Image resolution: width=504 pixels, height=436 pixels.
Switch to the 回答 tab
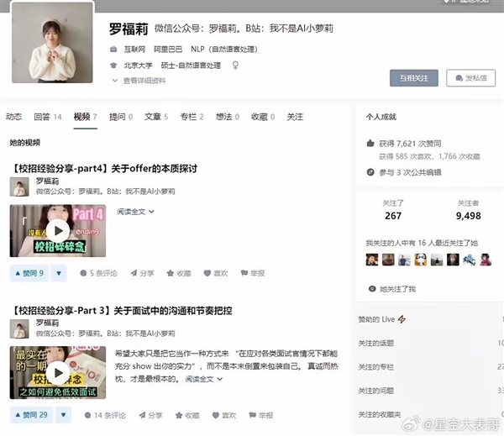pyautogui.click(x=47, y=117)
